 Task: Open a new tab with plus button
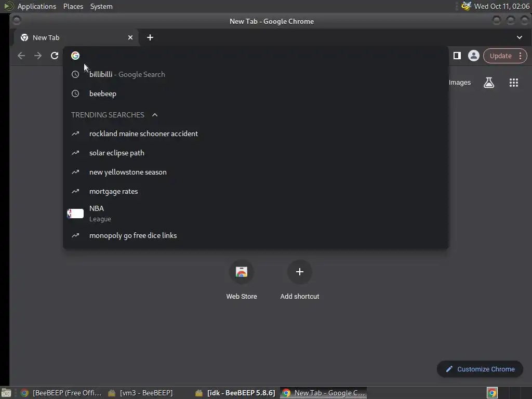coord(150,37)
